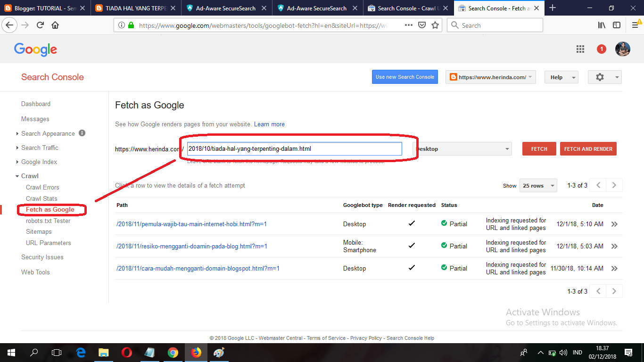Open Security Issues in the sidebar
The width and height of the screenshot is (644, 362).
point(42,257)
